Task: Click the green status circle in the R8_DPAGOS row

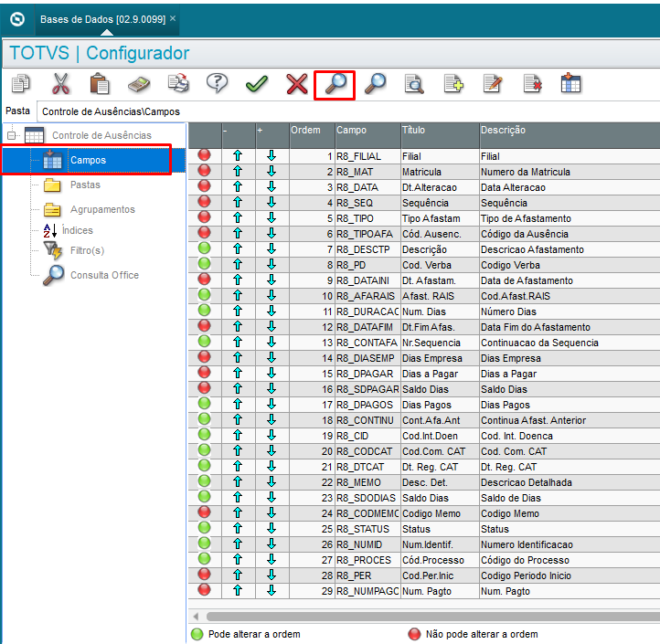Action: [x=205, y=404]
